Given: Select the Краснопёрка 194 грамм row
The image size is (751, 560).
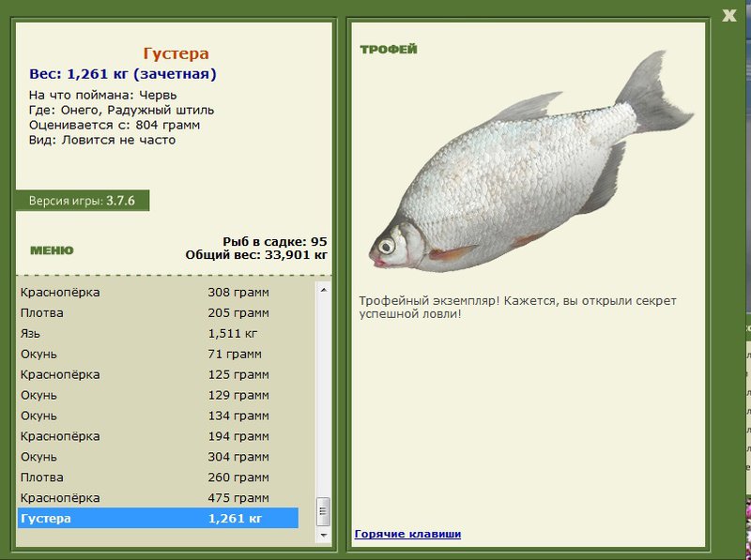Looking at the screenshot, I should coord(158,436).
